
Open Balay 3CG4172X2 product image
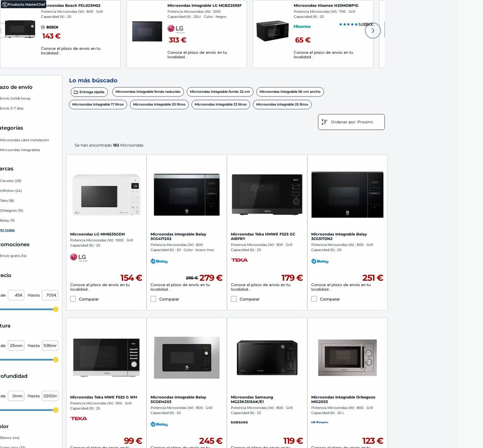pos(187,194)
